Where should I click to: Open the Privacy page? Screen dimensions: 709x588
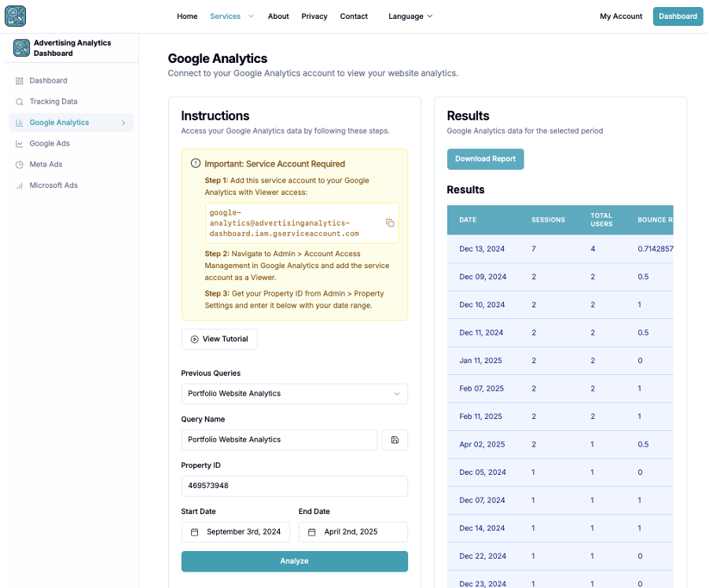(314, 17)
